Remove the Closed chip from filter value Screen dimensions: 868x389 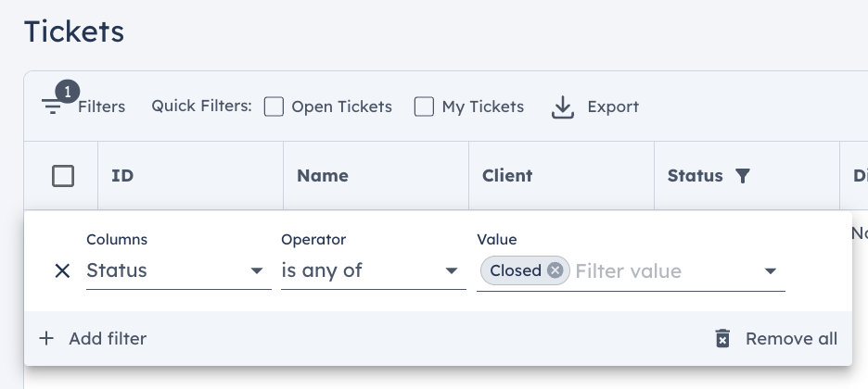click(x=555, y=270)
